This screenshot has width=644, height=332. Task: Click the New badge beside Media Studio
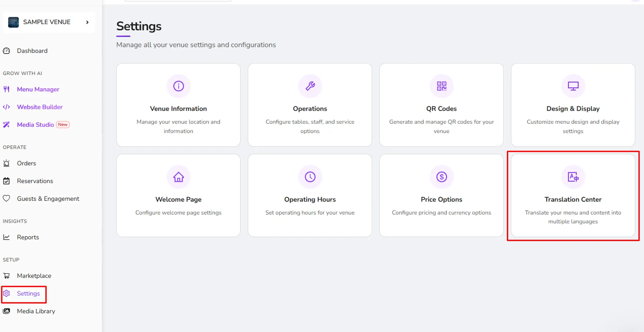coord(63,124)
